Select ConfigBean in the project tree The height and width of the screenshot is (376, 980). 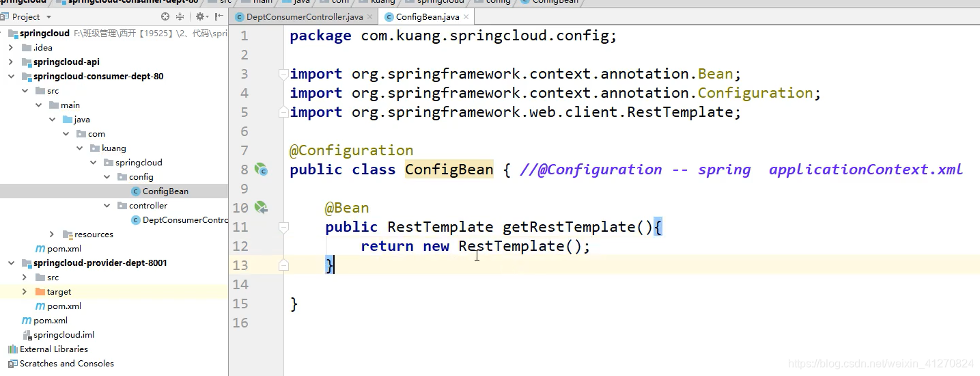click(165, 191)
